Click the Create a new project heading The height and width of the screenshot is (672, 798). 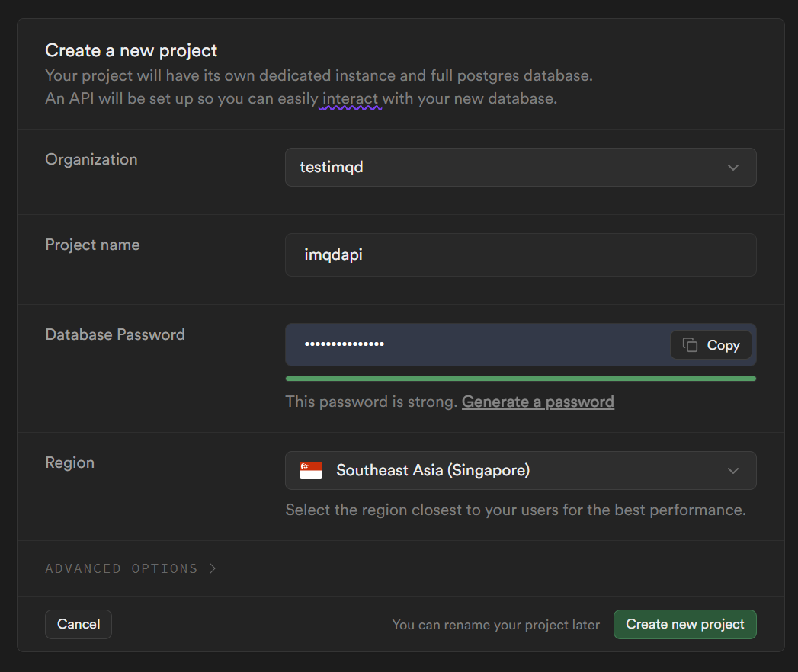pos(131,50)
